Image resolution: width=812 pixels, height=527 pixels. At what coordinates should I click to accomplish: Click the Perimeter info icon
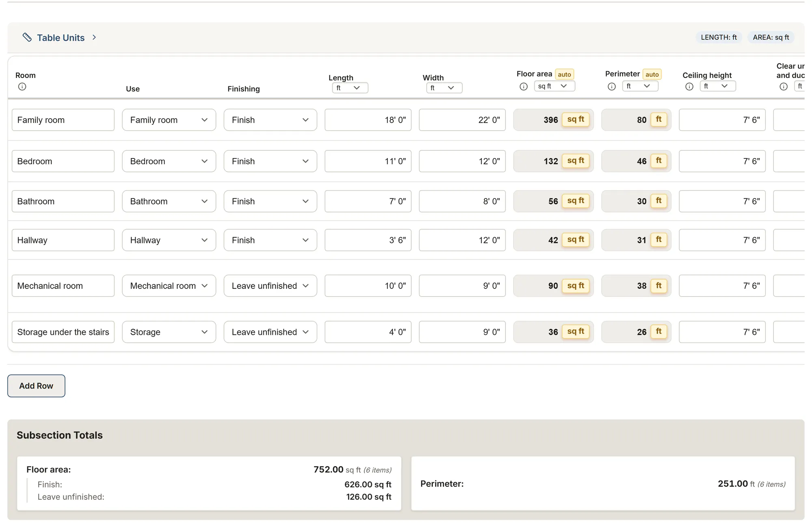[x=612, y=87]
